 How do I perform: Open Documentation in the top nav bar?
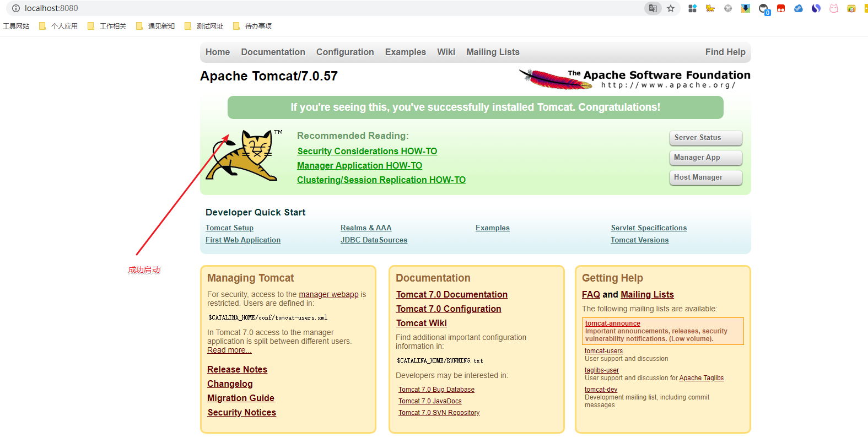pyautogui.click(x=273, y=52)
